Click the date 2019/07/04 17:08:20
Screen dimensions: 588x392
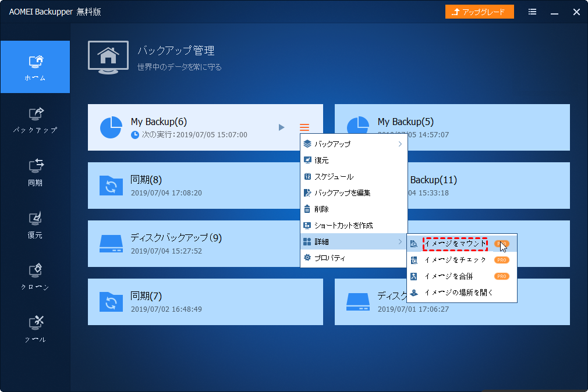167,193
